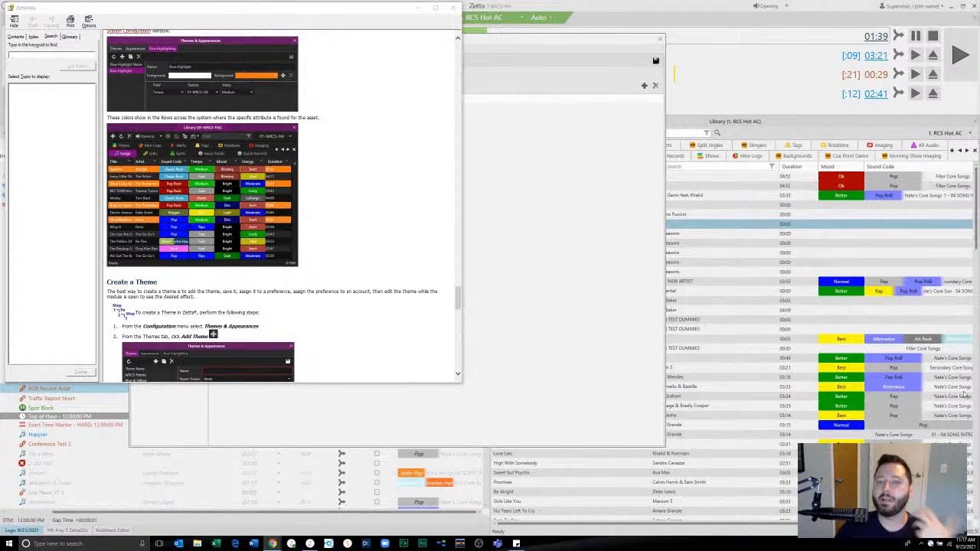Click the save icon in the middle panel
This screenshot has height=551, width=980.
tap(655, 60)
